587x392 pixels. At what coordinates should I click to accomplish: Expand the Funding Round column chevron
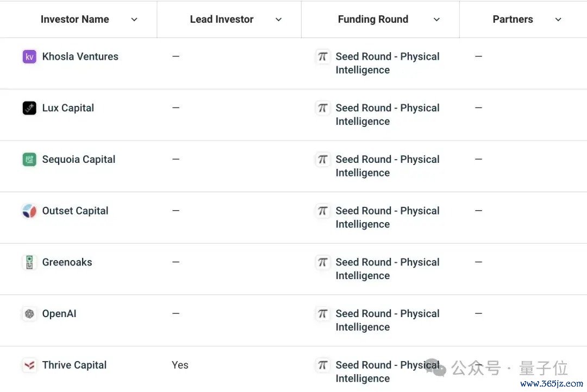tap(436, 20)
